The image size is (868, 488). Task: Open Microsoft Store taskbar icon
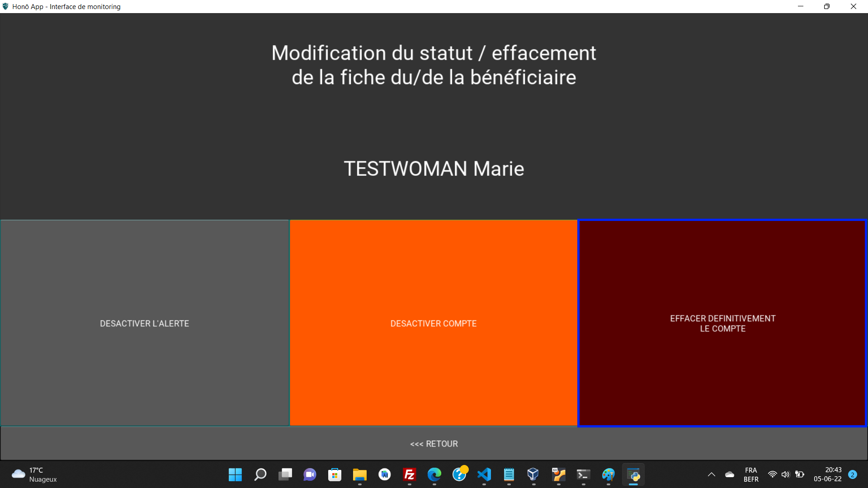pos(335,474)
